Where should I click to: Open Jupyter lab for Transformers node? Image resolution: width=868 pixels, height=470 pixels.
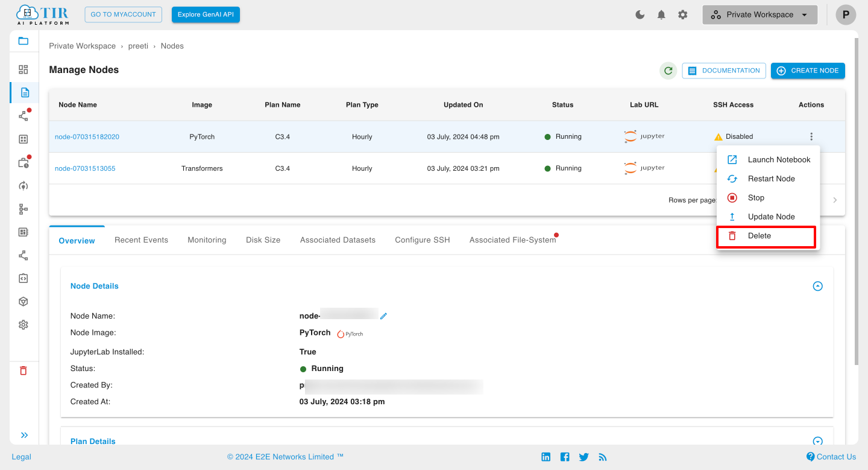pos(644,168)
